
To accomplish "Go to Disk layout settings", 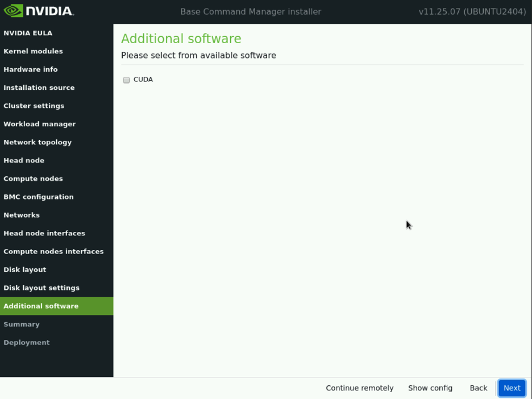I will [x=41, y=288].
